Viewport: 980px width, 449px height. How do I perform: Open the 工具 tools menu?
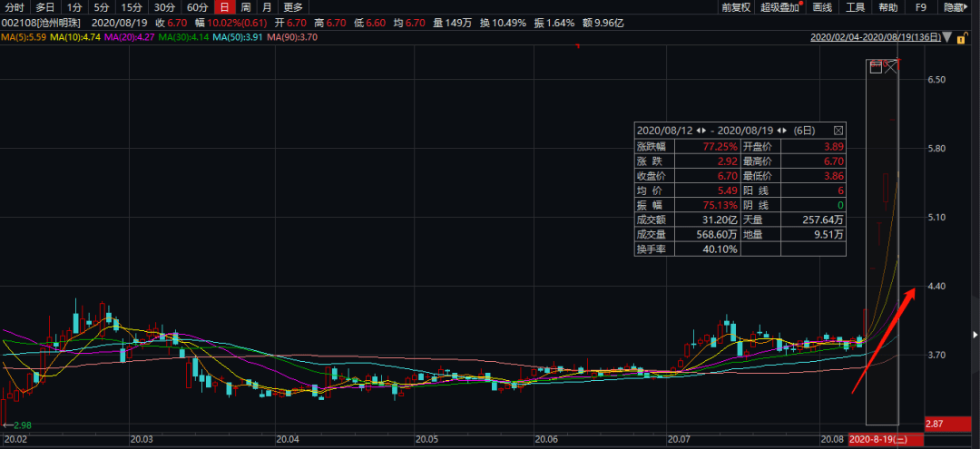[x=855, y=7]
